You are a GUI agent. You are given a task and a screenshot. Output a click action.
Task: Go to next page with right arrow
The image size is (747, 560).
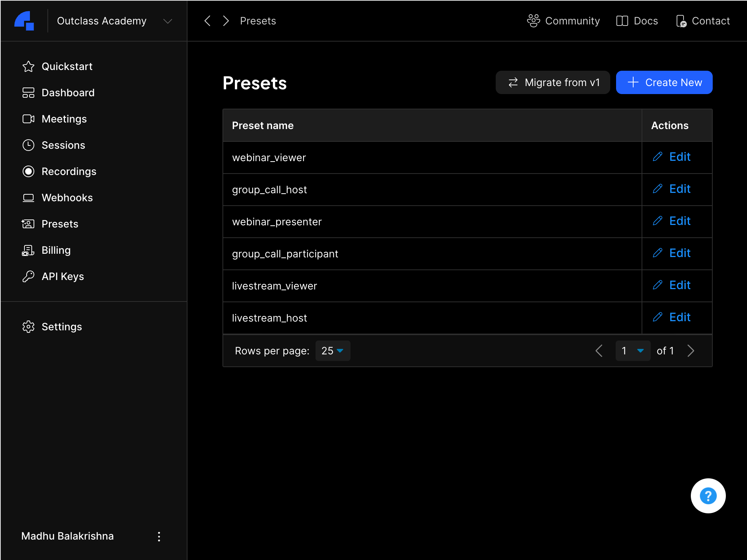[x=690, y=351]
